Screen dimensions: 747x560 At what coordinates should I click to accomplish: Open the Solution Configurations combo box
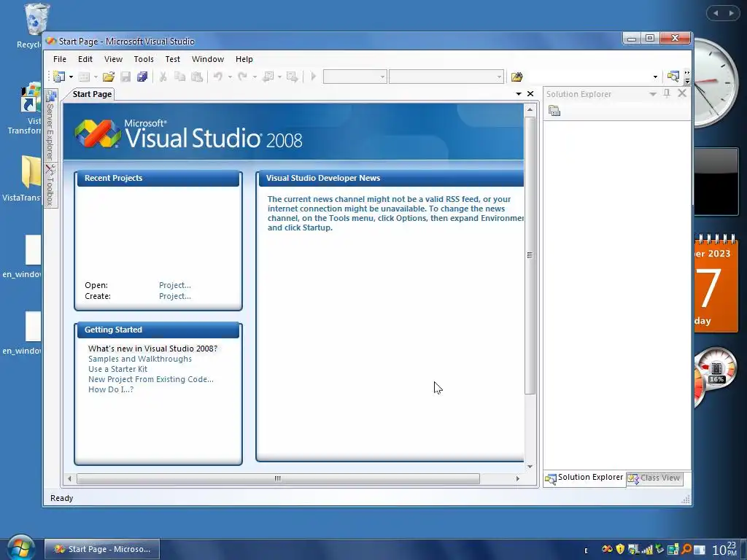[x=355, y=77]
